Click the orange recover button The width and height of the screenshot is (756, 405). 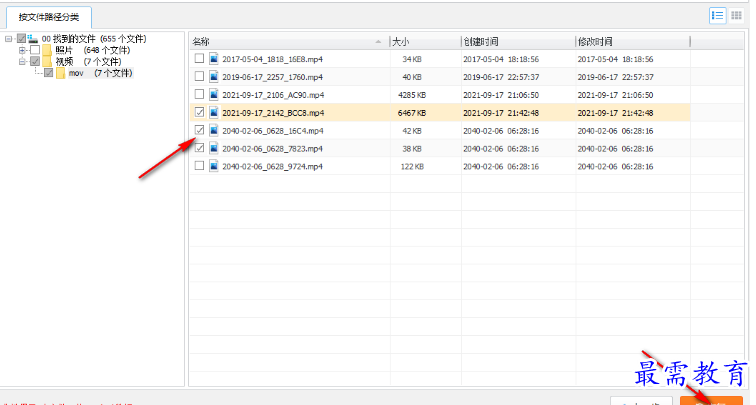[711, 400]
